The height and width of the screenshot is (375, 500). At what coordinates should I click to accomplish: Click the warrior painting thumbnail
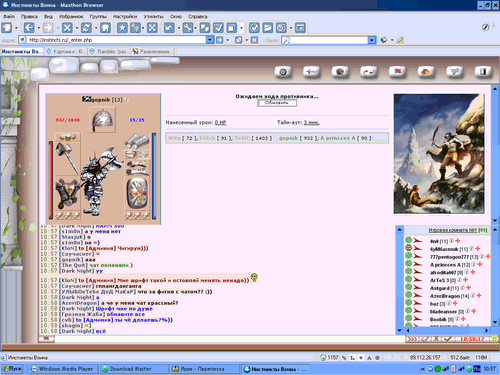(x=439, y=154)
